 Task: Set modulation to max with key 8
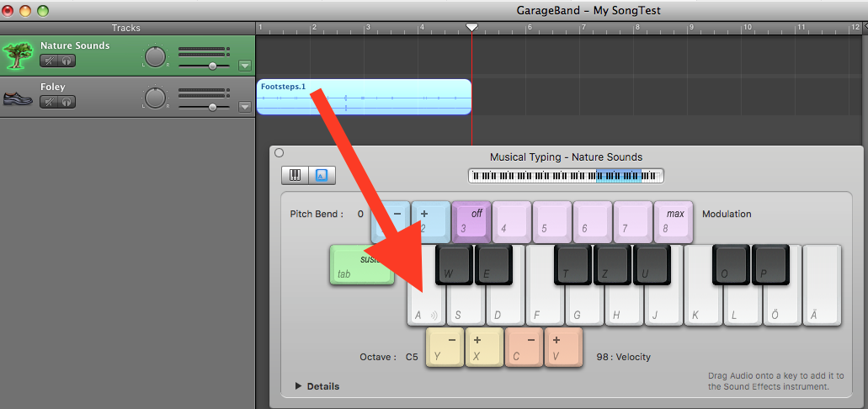[x=674, y=222]
